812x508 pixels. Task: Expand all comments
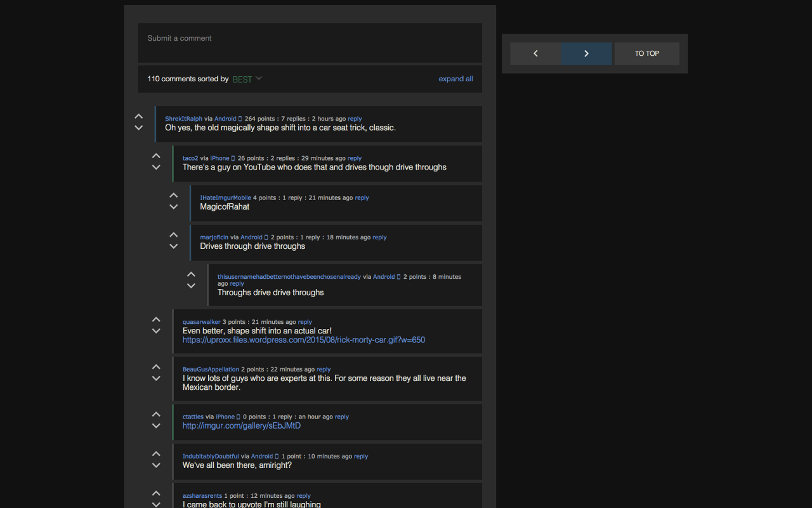pyautogui.click(x=455, y=79)
